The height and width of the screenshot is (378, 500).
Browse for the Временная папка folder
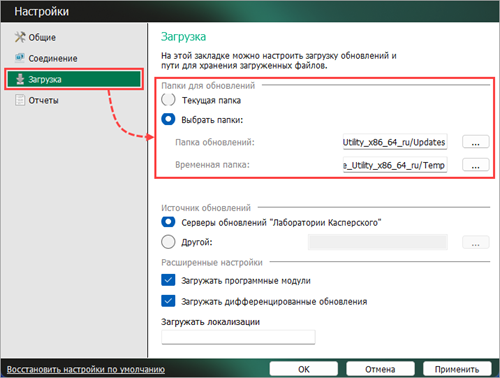(x=476, y=165)
